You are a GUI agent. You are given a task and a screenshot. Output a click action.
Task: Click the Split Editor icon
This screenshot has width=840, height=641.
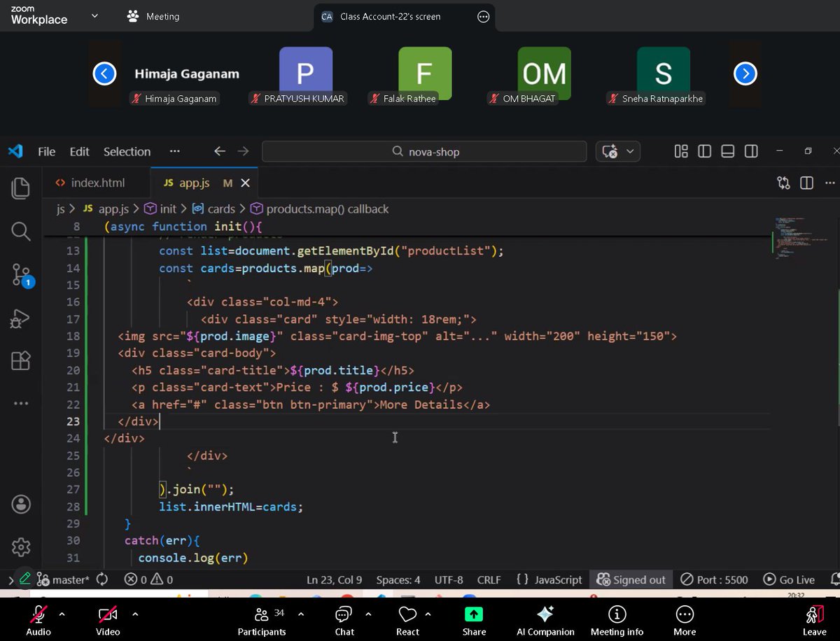tap(807, 183)
